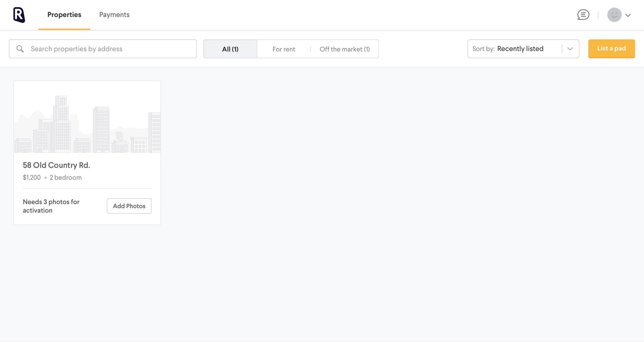Expand the account menu chevron
The width and height of the screenshot is (644, 342).
(628, 15)
